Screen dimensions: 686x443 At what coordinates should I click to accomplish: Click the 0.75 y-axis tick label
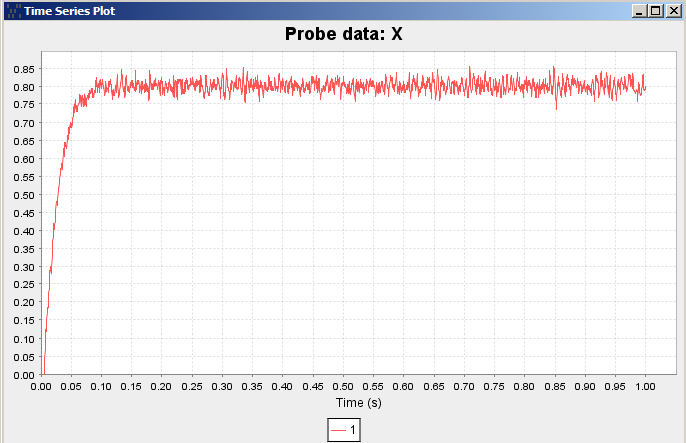[24, 105]
